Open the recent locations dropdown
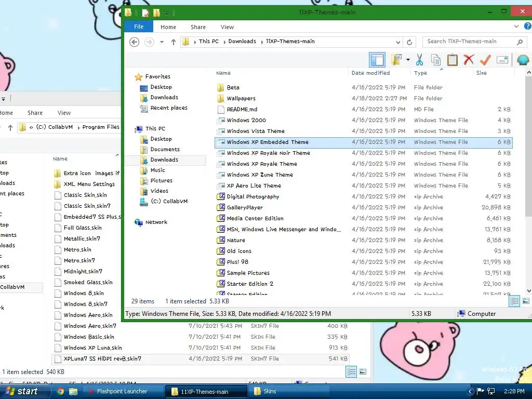This screenshot has height=399, width=532. [162, 42]
